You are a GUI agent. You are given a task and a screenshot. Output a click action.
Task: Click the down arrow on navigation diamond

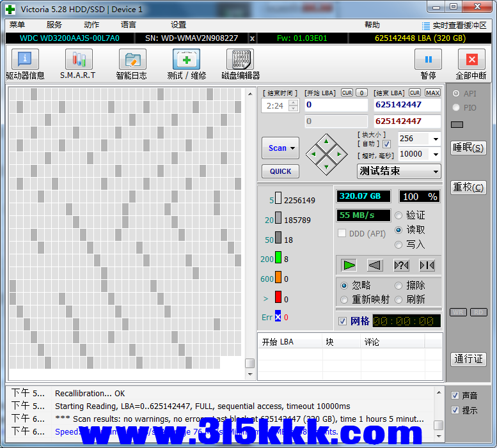tap(326, 167)
